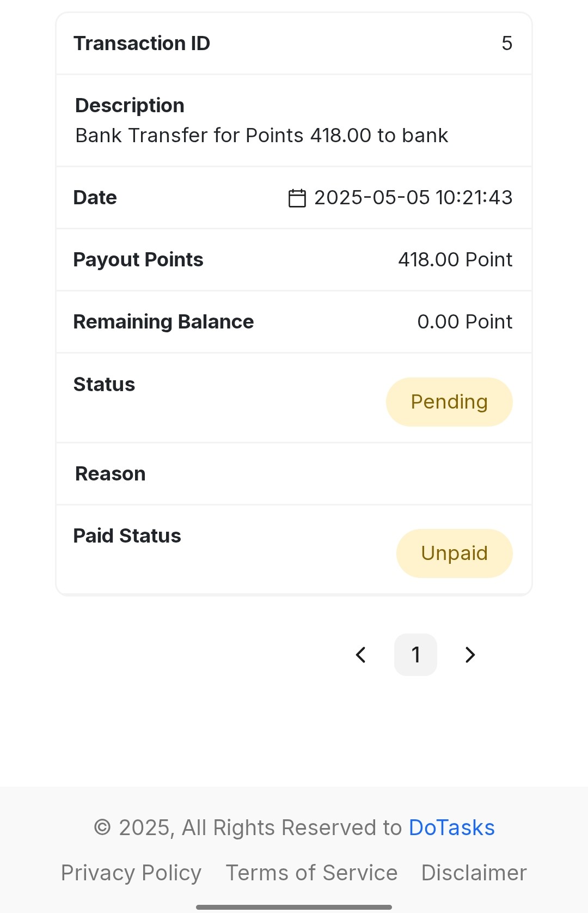Click the Transaction ID value 5
Viewport: 588px width, 913px height.
click(x=507, y=44)
